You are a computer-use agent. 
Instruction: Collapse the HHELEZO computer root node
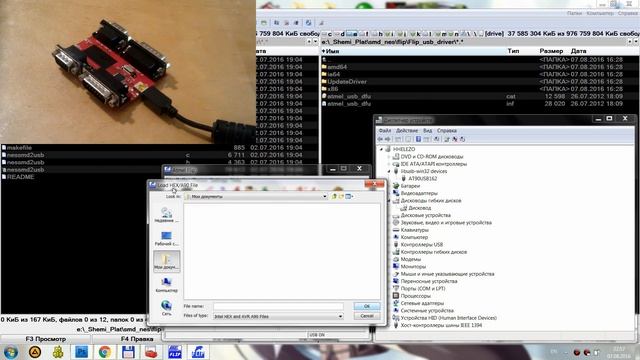pos(382,149)
